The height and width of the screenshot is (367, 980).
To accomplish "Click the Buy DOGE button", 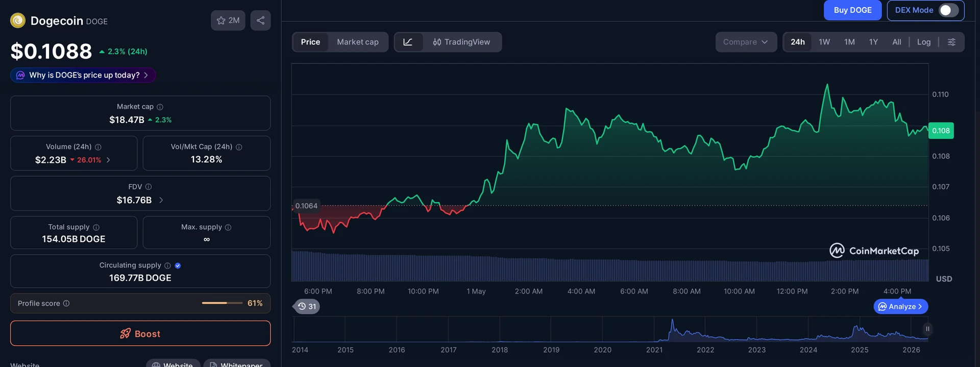I will [x=852, y=10].
